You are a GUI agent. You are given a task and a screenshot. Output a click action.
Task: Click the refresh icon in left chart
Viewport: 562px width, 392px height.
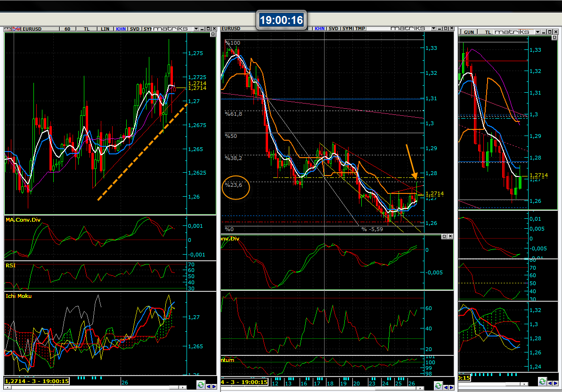(201, 384)
